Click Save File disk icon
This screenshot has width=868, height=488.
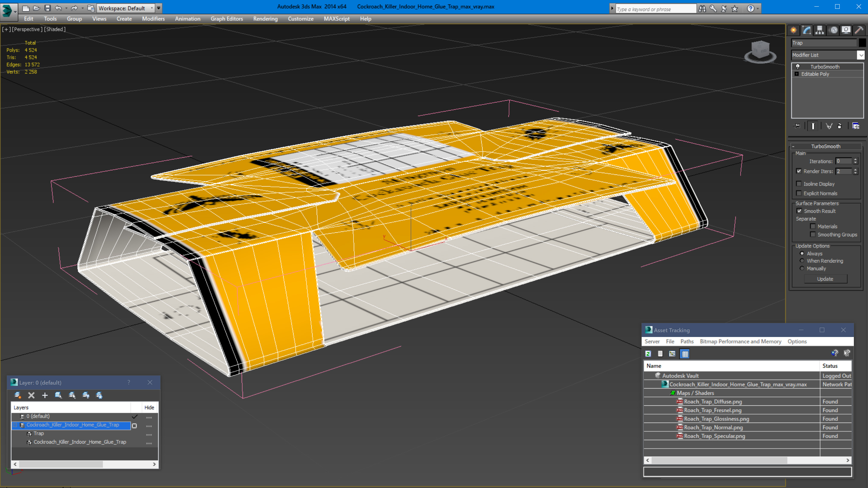tap(47, 8)
